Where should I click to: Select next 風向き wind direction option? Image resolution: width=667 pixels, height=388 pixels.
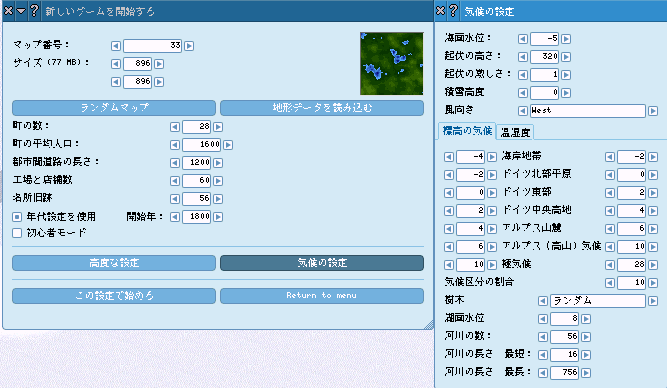[653, 111]
